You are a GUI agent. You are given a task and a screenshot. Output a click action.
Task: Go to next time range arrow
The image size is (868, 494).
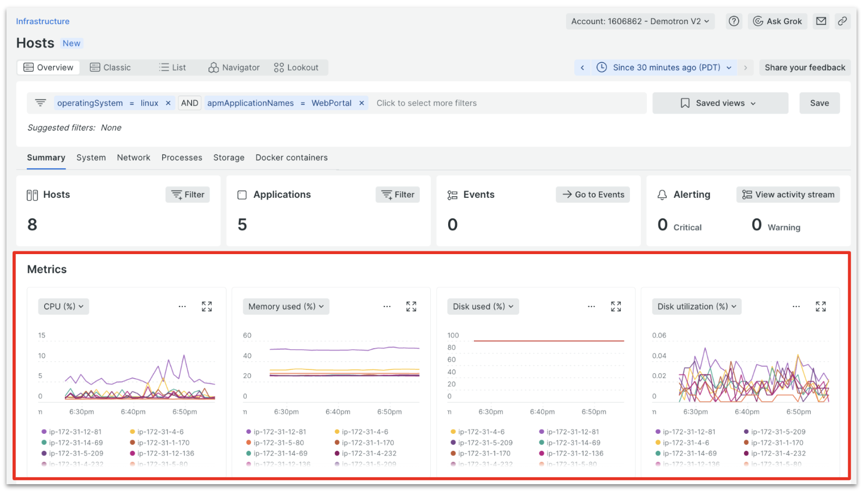745,68
